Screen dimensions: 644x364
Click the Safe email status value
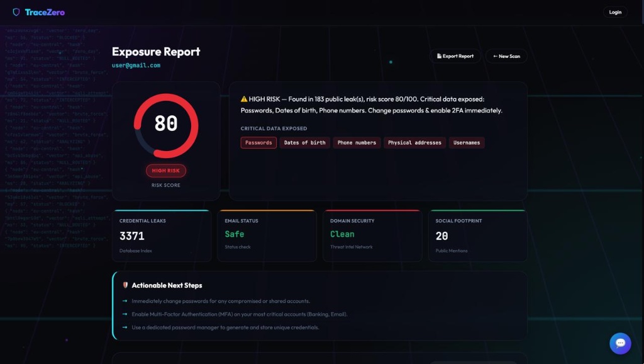pyautogui.click(x=235, y=234)
